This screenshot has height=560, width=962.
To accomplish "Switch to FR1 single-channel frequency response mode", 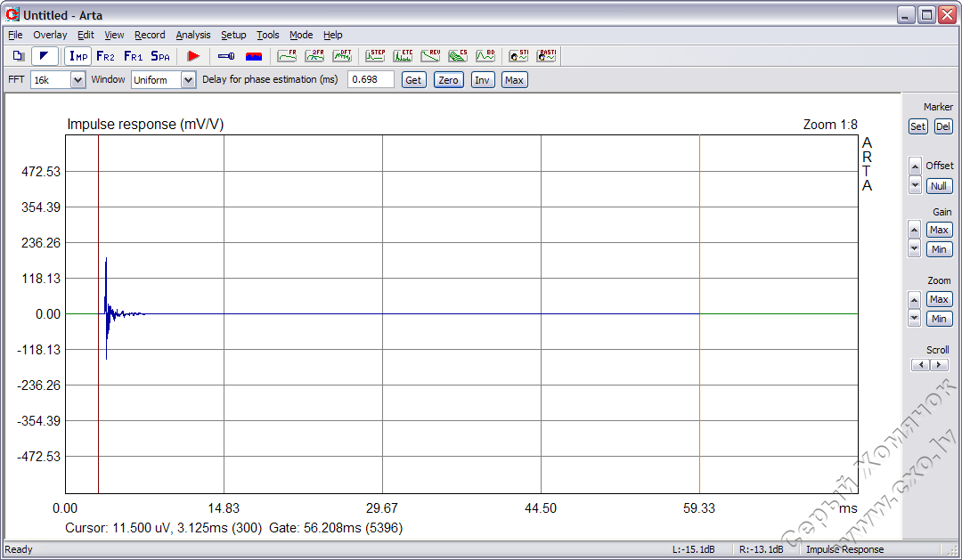I will 133,56.
